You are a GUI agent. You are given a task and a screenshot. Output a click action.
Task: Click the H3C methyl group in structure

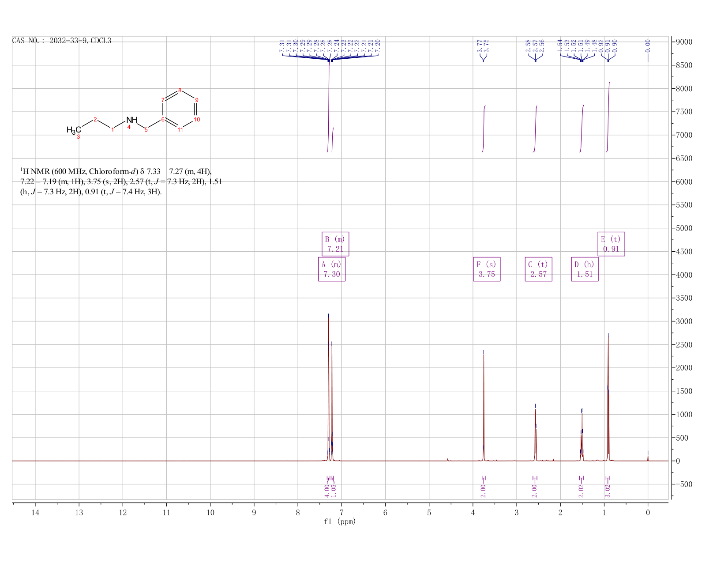pos(74,130)
